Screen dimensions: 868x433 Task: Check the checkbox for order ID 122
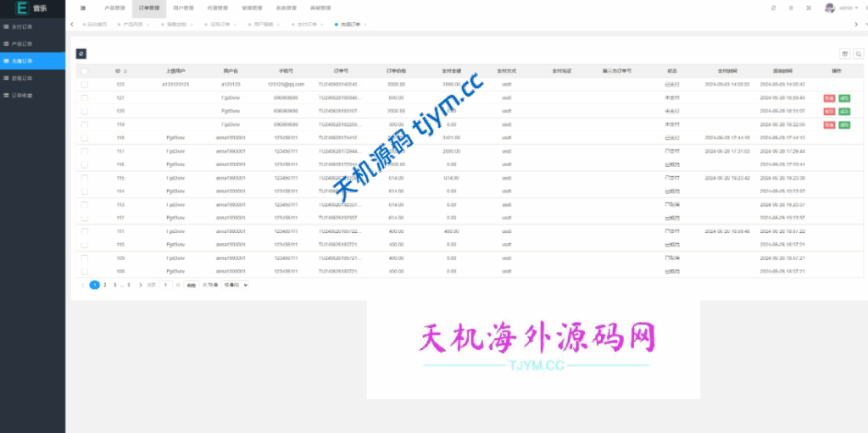84,85
